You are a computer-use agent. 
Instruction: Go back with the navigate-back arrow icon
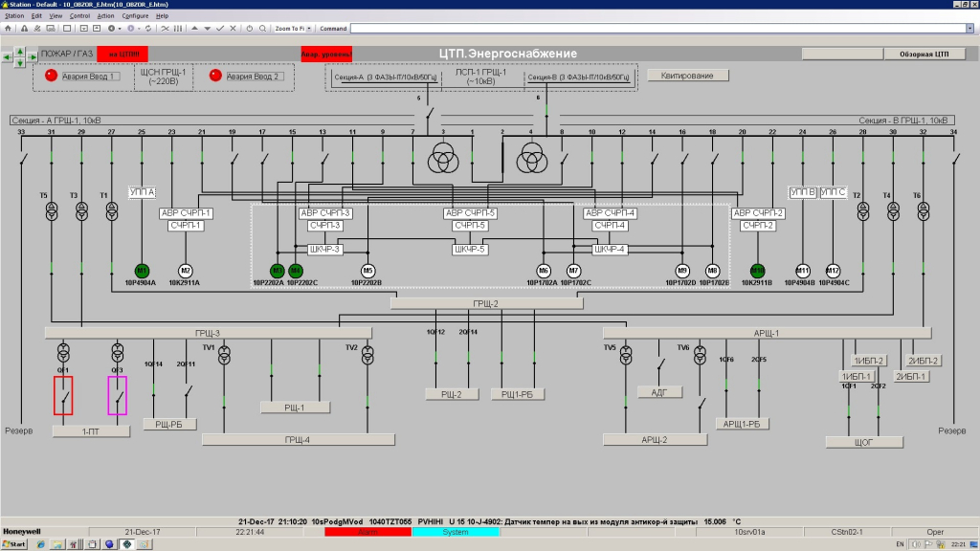(111, 28)
